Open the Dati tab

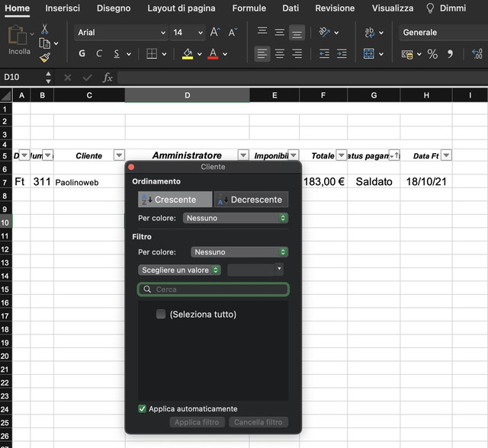(291, 8)
